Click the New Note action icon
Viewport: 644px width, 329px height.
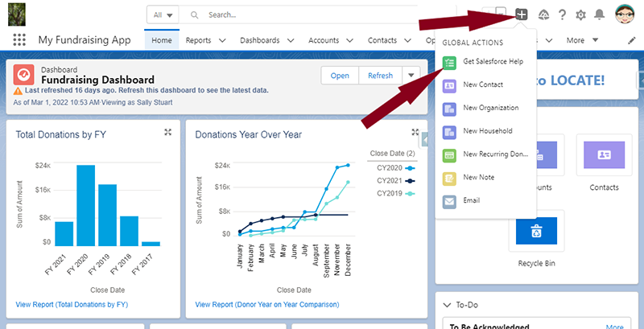pyautogui.click(x=449, y=179)
